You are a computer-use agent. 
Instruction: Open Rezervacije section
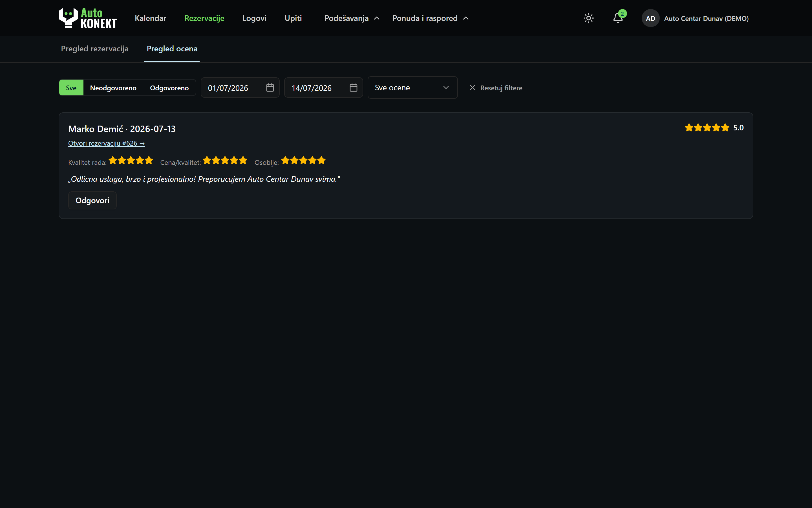pos(204,18)
